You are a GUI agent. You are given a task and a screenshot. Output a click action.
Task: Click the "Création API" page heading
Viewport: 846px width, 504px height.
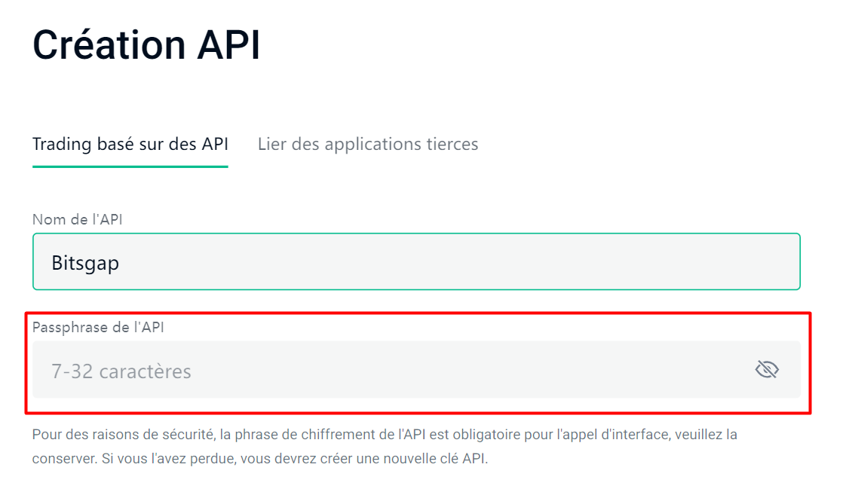click(x=146, y=45)
